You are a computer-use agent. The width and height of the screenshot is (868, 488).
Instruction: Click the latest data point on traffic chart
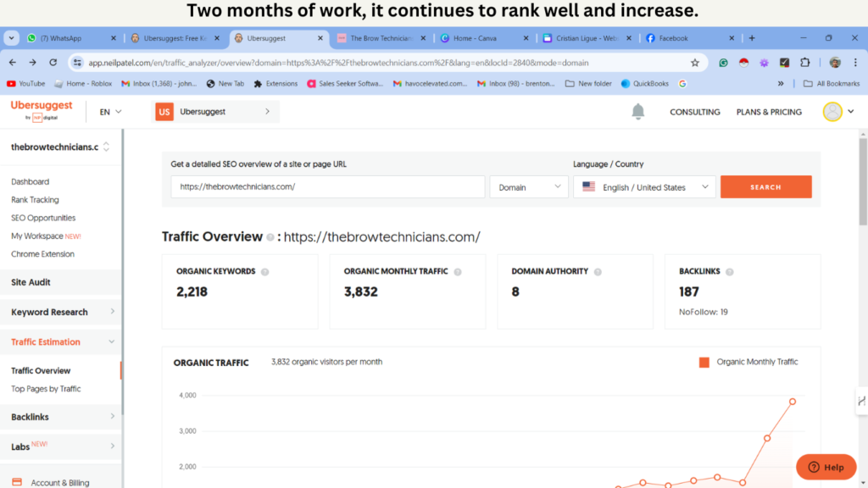(793, 402)
